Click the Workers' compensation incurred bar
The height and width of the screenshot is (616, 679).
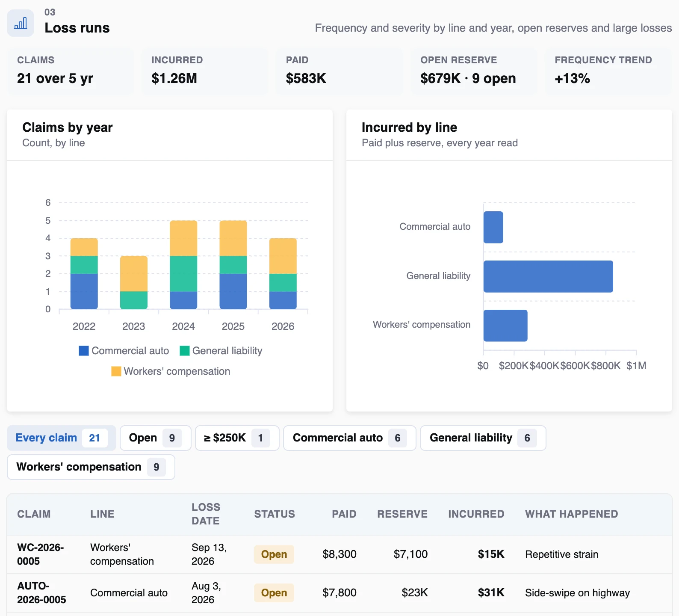pyautogui.click(x=505, y=326)
